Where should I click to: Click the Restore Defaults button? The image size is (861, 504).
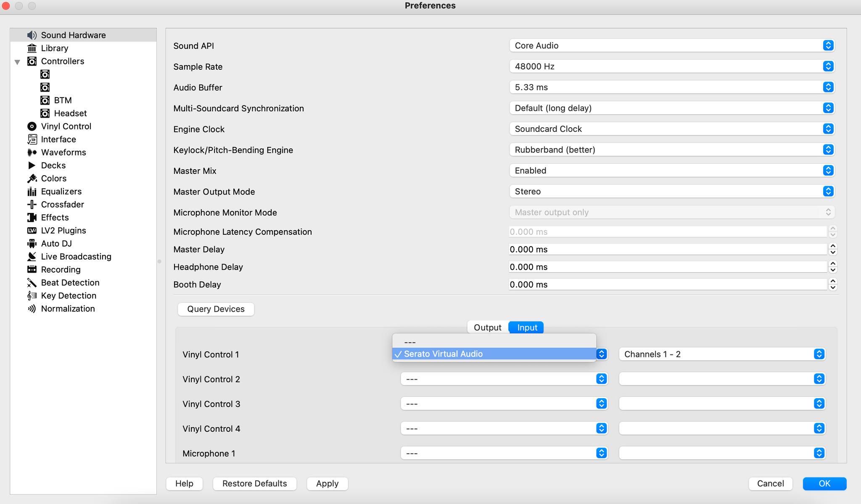click(254, 483)
